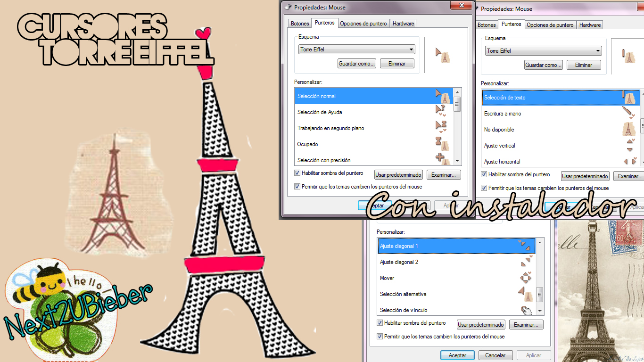Click Guardar como... in the right window
The image size is (644, 362).
pyautogui.click(x=544, y=65)
